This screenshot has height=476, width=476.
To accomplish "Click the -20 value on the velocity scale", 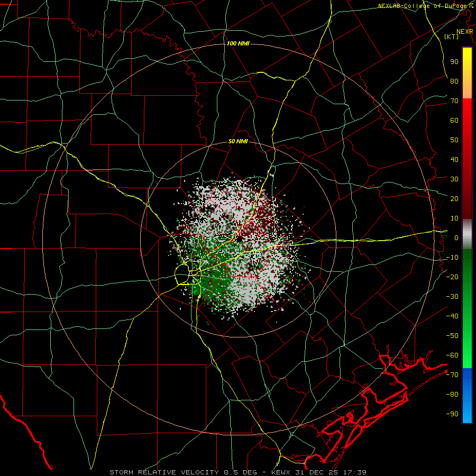I will click(x=452, y=277).
